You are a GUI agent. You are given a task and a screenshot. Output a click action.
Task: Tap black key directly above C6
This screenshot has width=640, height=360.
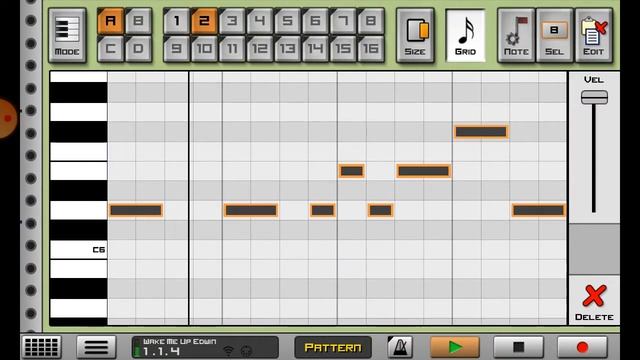click(78, 230)
